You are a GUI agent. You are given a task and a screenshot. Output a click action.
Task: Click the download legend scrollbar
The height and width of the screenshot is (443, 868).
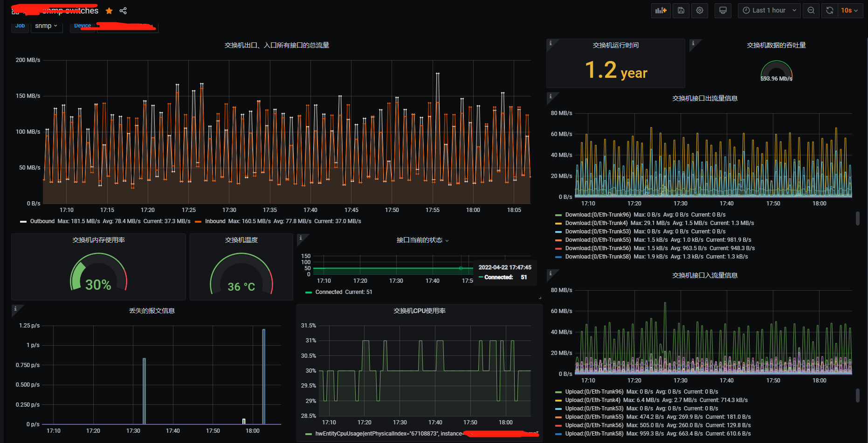click(x=857, y=218)
